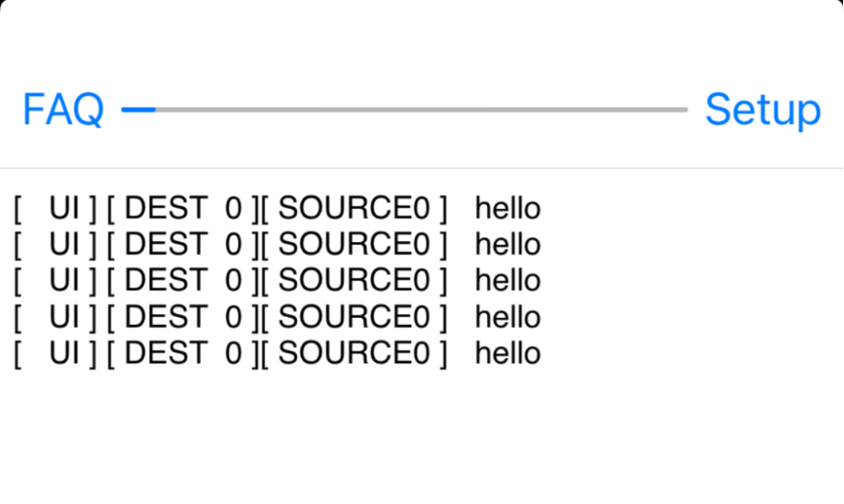Click SOURCE0 tag in second log line
This screenshot has width=844, height=504.
click(x=354, y=245)
